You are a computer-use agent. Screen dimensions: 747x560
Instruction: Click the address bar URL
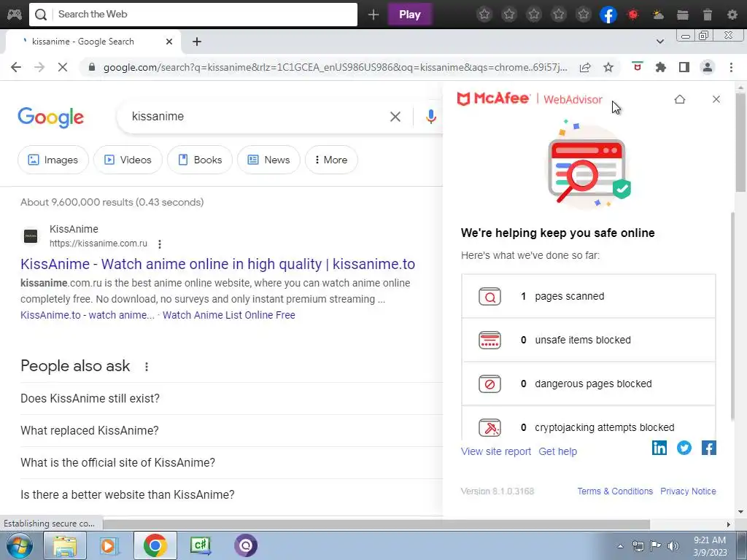coord(336,68)
